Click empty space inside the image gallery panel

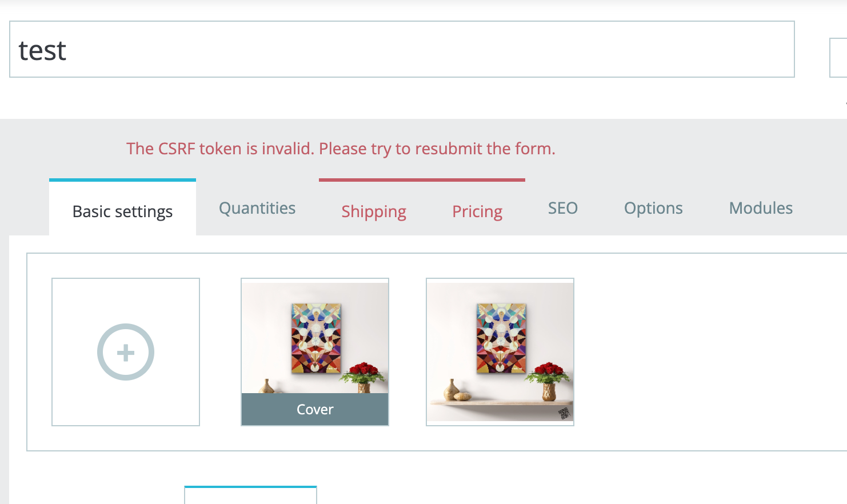pyautogui.click(x=709, y=352)
